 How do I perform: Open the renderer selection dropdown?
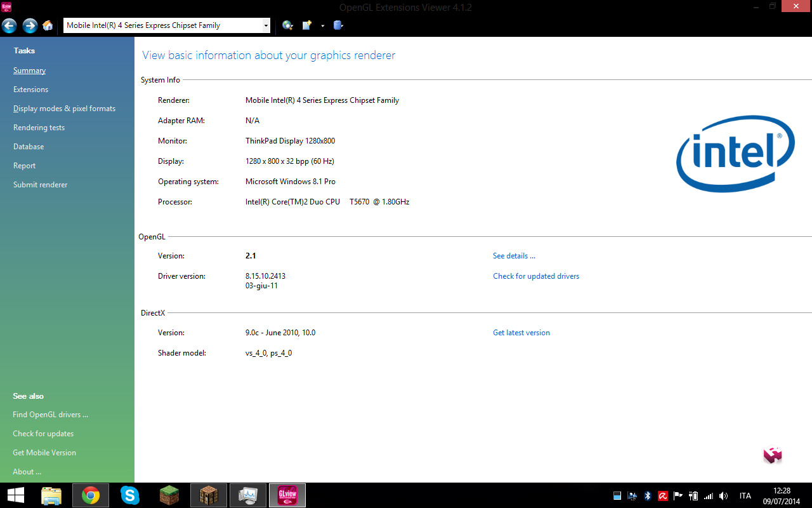266,25
